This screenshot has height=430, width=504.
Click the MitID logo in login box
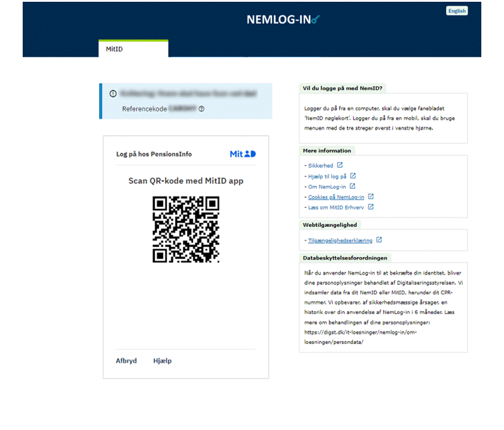[243, 154]
